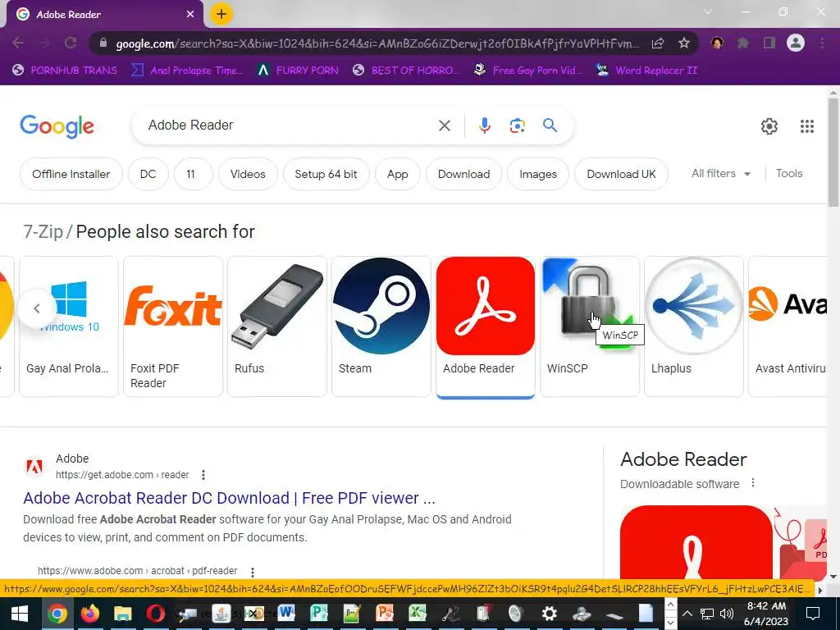Open the Lhaplus card

pyautogui.click(x=694, y=326)
